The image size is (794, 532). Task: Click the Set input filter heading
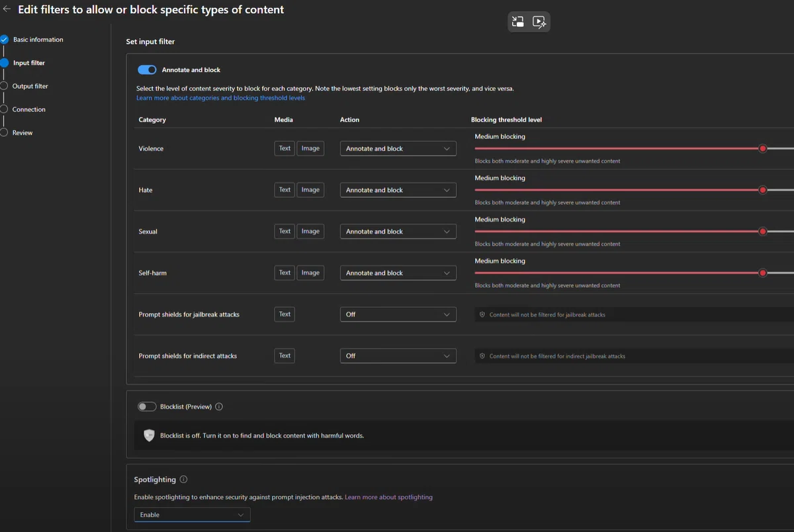[x=150, y=42]
